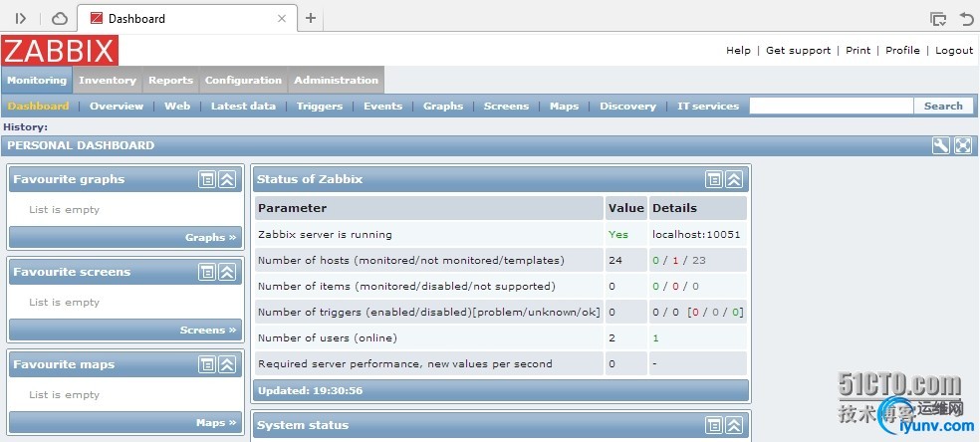The image size is (980, 442).
Task: Open the Dashboard submenu item
Action: click(38, 107)
